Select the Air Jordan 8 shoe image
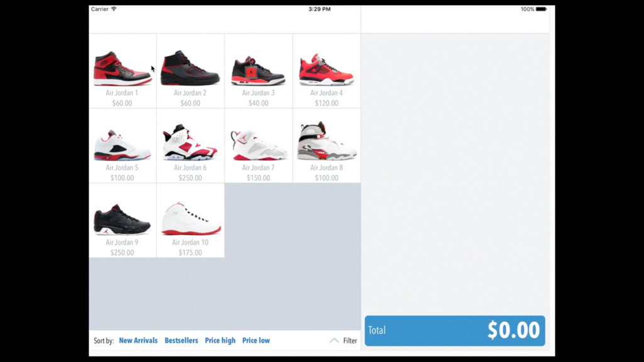 (327, 141)
